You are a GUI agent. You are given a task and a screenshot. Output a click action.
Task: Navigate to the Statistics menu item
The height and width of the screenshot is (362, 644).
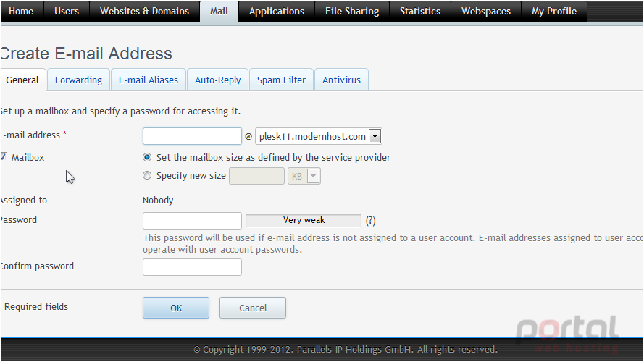point(419,12)
